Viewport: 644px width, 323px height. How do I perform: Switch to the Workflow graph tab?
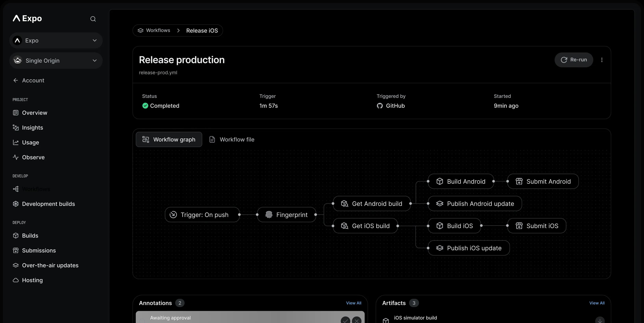click(169, 139)
